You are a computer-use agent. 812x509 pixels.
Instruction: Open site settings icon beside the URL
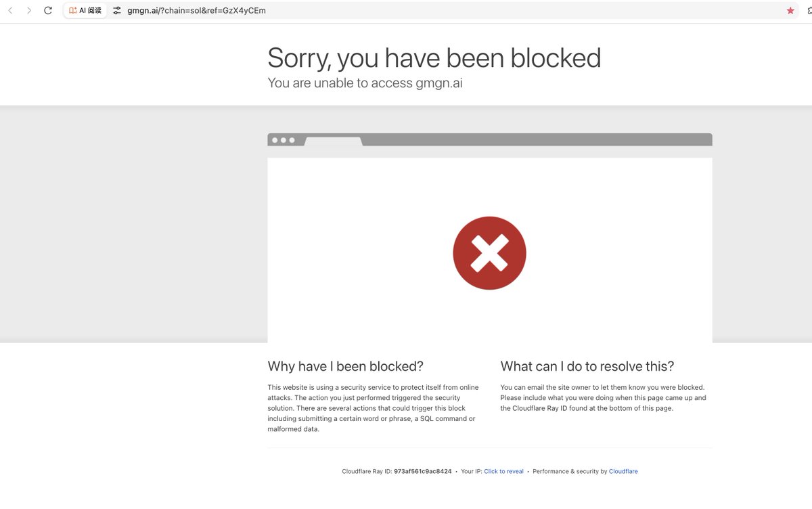(117, 11)
